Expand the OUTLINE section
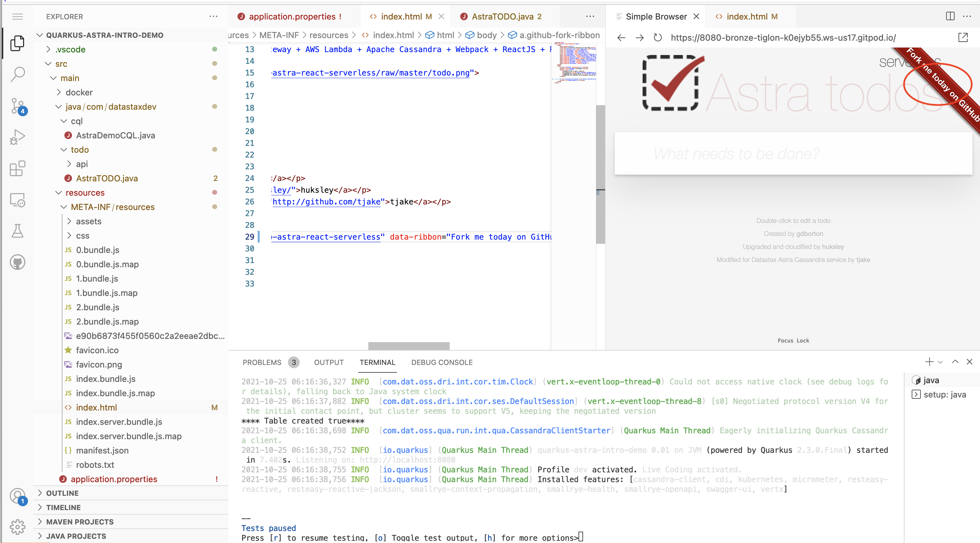Screen dimensions: 980x543 click(x=62, y=493)
